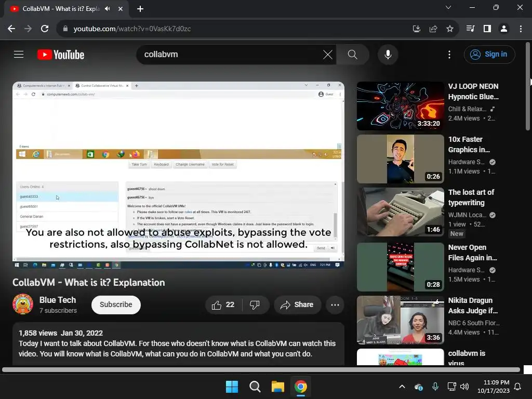Viewport: 532px width, 399px height.
Task: Open YouTube settings three-dot menu
Action: [449, 54]
